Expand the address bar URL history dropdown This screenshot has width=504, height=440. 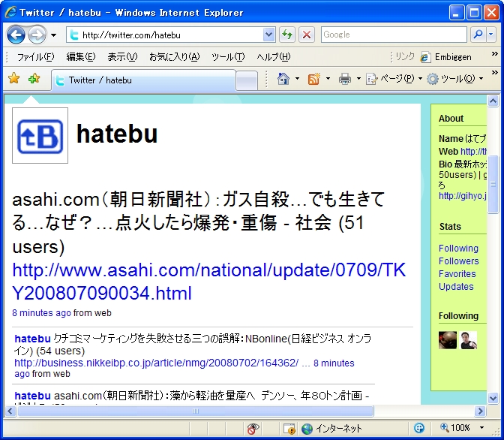coord(269,35)
